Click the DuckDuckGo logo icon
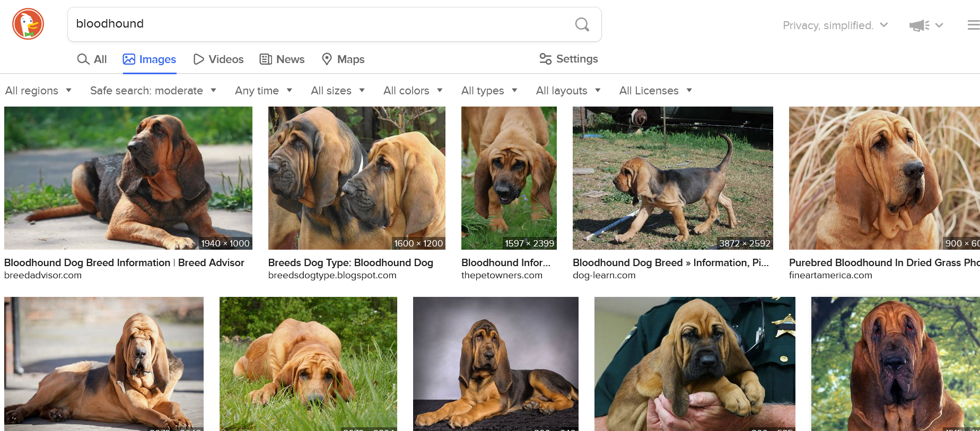The image size is (980, 431). point(28,24)
